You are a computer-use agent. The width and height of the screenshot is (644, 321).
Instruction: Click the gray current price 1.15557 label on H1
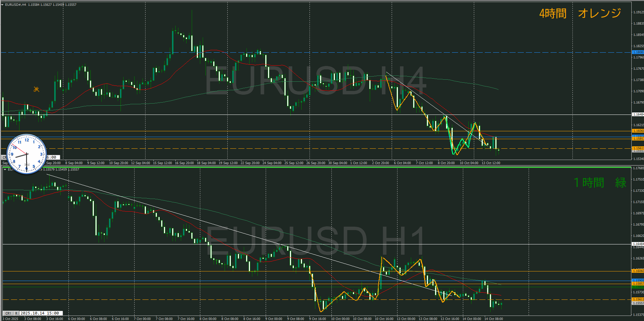coord(638,303)
